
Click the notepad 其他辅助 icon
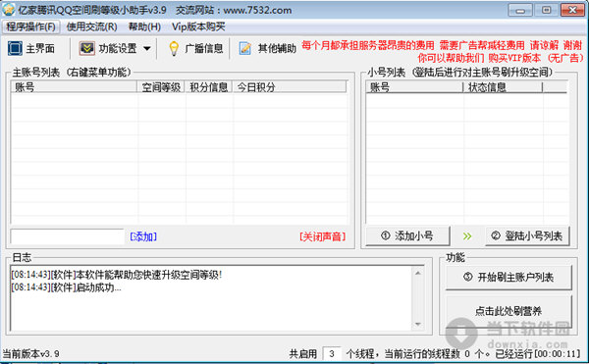pyautogui.click(x=245, y=48)
